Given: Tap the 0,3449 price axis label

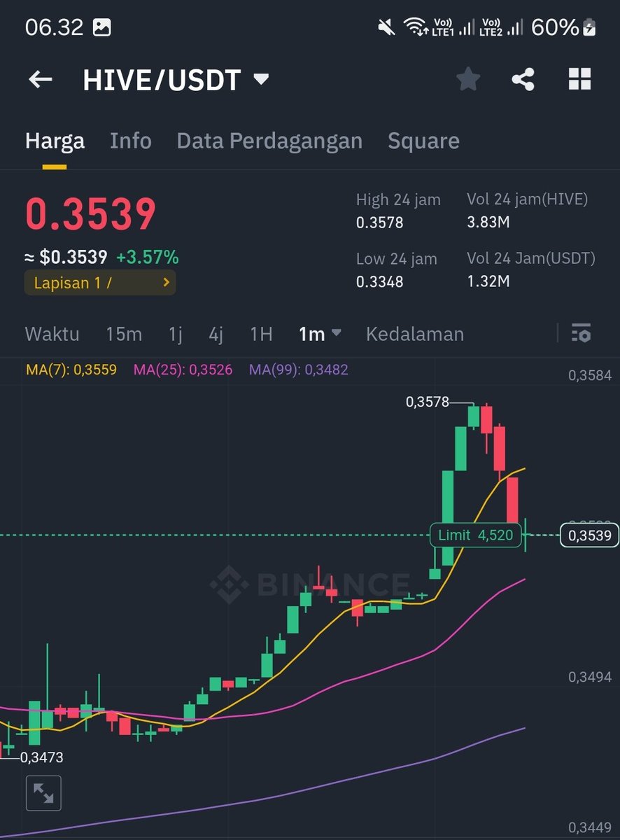Looking at the screenshot, I should [x=590, y=828].
